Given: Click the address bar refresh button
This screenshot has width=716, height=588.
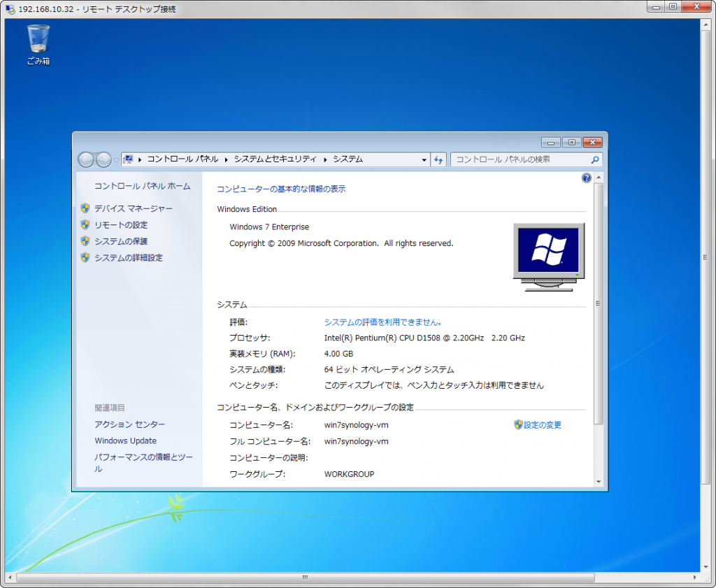Looking at the screenshot, I should (x=438, y=160).
